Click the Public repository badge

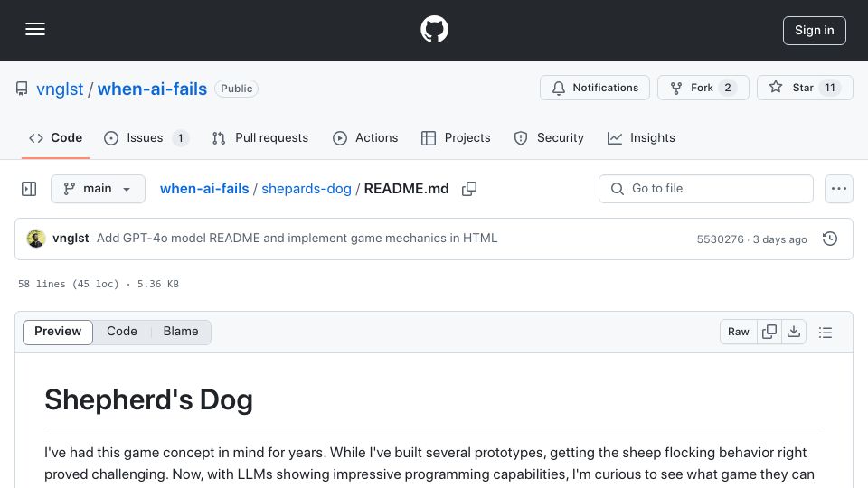click(236, 89)
